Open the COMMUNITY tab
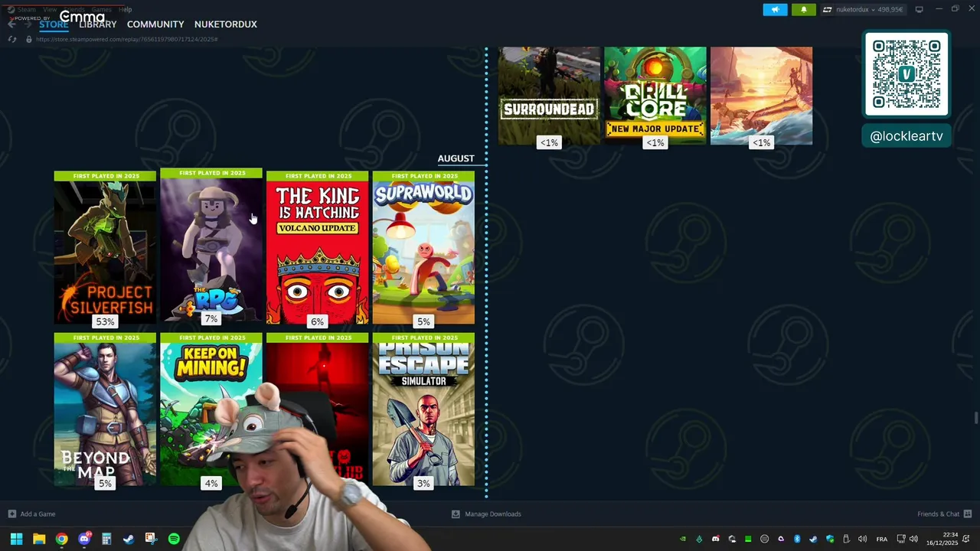Viewport: 980px width, 551px height. [x=155, y=24]
